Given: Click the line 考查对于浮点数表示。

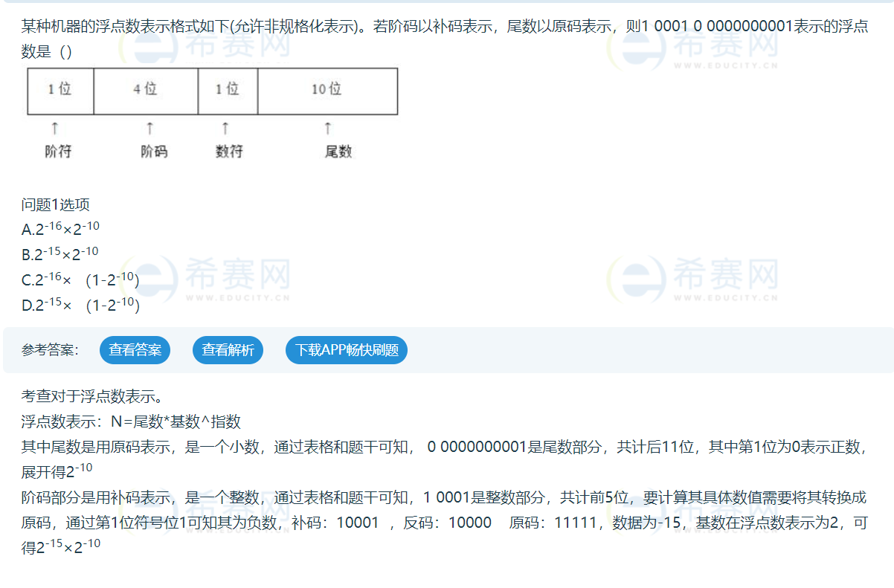Looking at the screenshot, I should point(91,396).
